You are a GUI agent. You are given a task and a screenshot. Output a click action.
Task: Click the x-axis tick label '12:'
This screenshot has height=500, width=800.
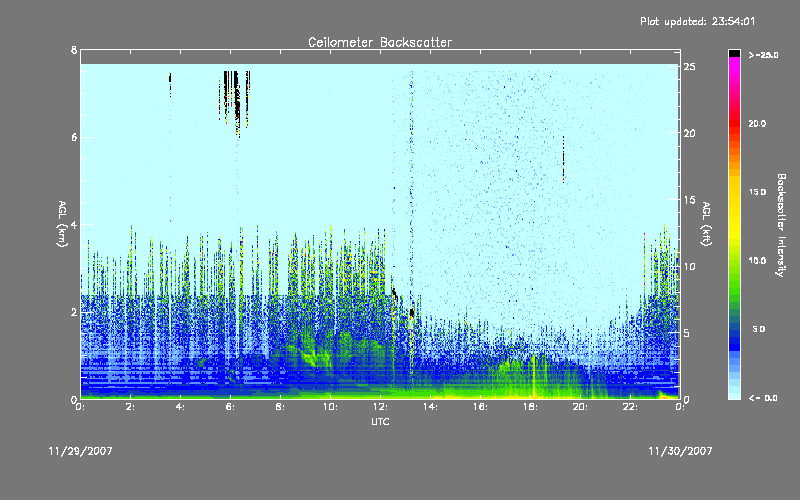click(x=380, y=407)
